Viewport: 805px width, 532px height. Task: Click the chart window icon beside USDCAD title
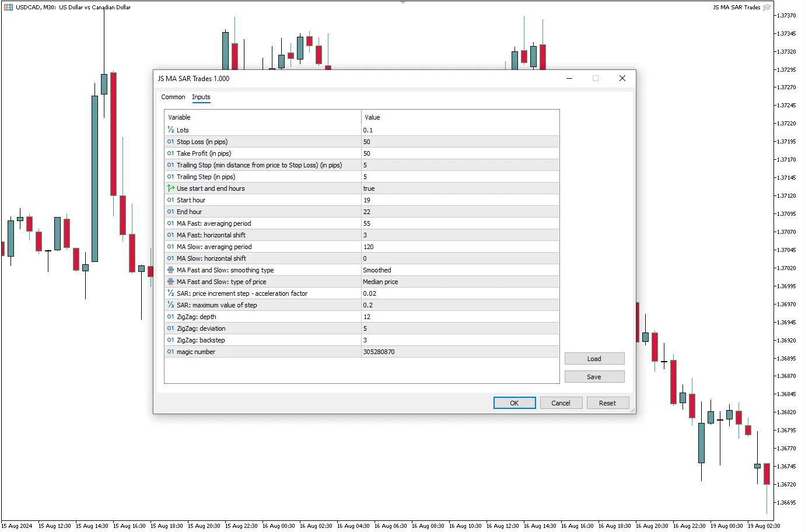[x=8, y=7]
